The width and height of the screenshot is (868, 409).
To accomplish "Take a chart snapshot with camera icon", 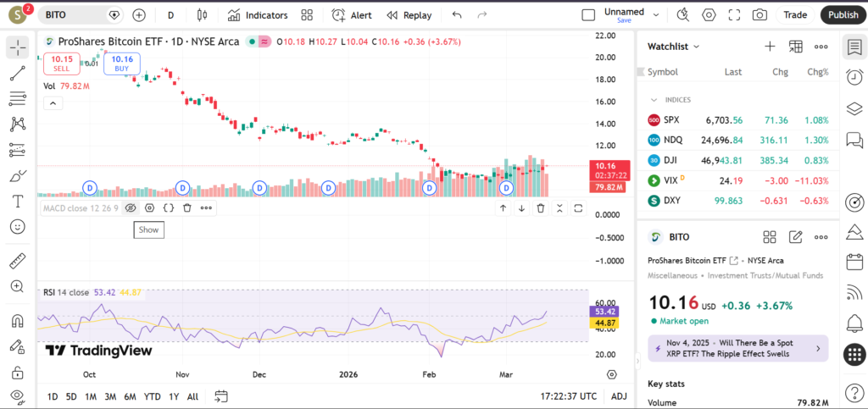I will [x=759, y=15].
